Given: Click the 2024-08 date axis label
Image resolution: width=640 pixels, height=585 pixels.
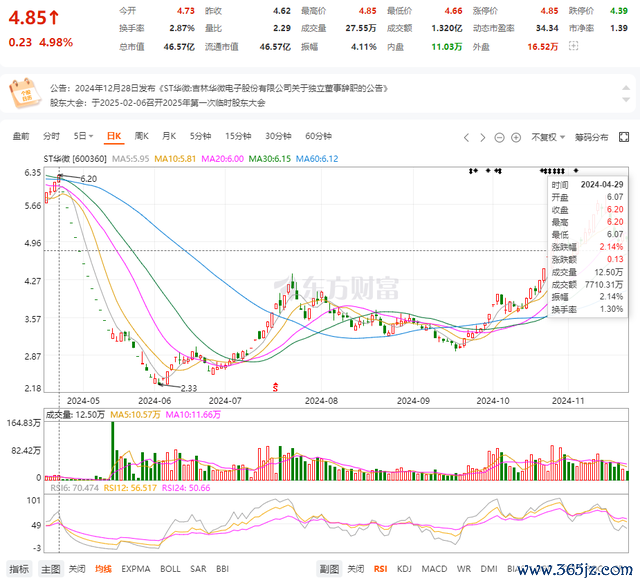Looking at the screenshot, I should [x=321, y=401].
